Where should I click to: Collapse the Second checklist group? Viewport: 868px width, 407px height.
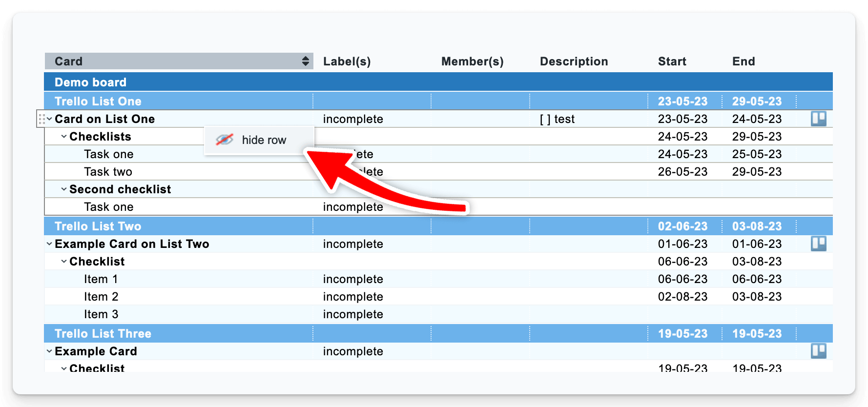click(x=64, y=189)
